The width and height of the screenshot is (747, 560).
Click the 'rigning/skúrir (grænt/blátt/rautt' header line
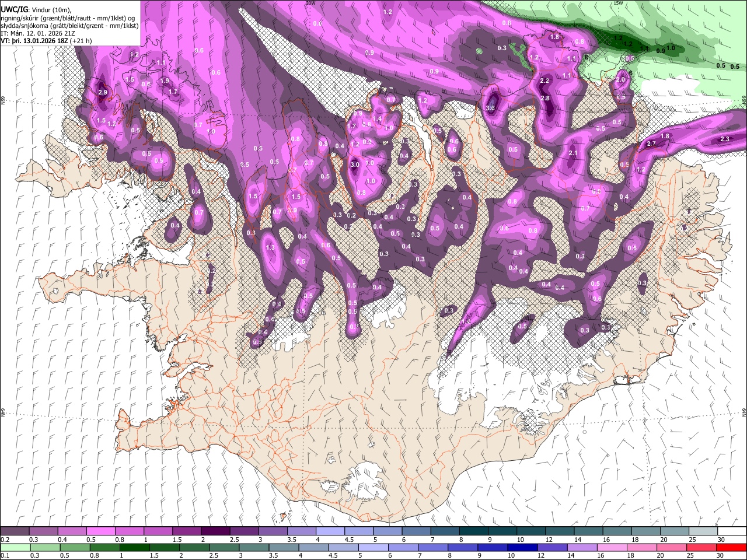pos(69,17)
